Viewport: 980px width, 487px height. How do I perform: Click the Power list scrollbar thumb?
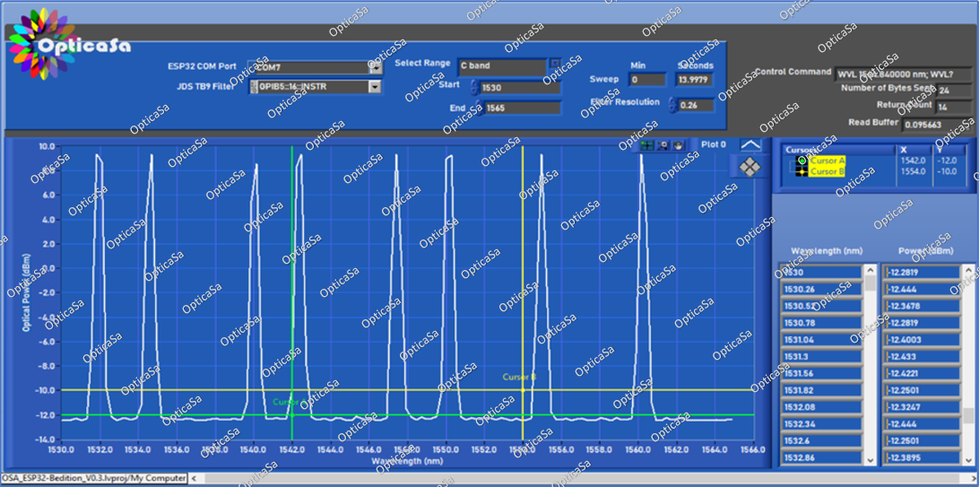(x=968, y=416)
